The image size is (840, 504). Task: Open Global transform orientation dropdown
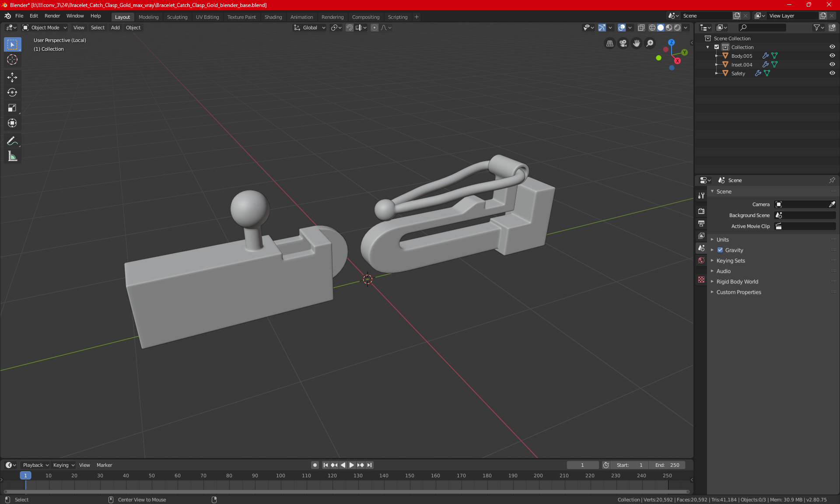(310, 28)
